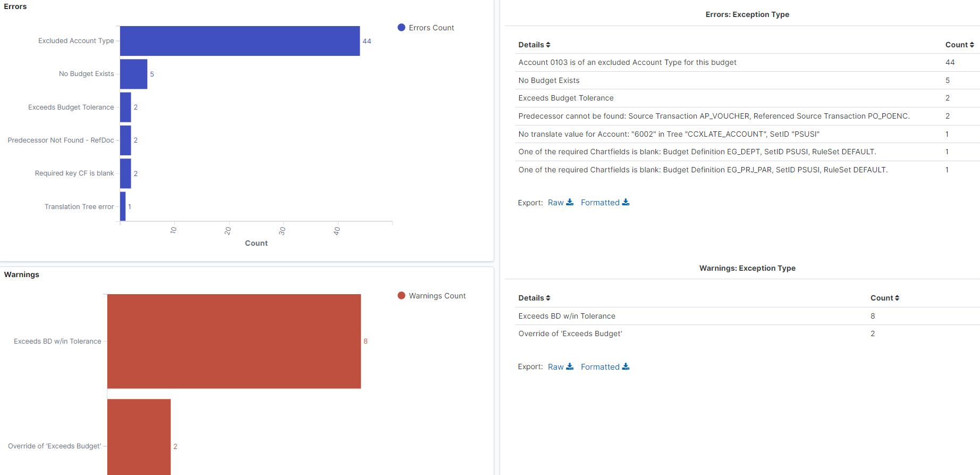Click count value 44 in Errors table
The height and width of the screenshot is (475, 980).
pyautogui.click(x=950, y=63)
